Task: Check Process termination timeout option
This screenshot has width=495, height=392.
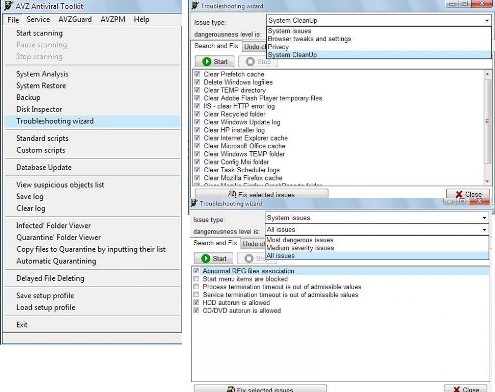Action: pos(196,287)
